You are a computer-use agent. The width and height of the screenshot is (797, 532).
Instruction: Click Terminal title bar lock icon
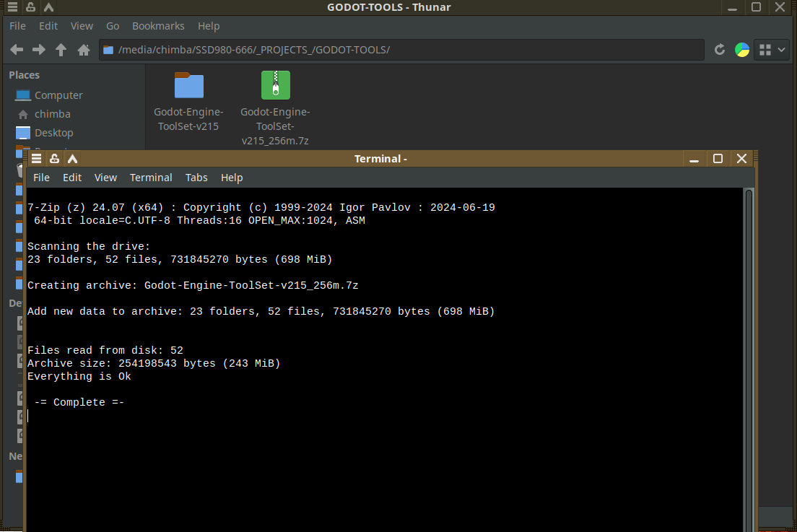point(54,159)
